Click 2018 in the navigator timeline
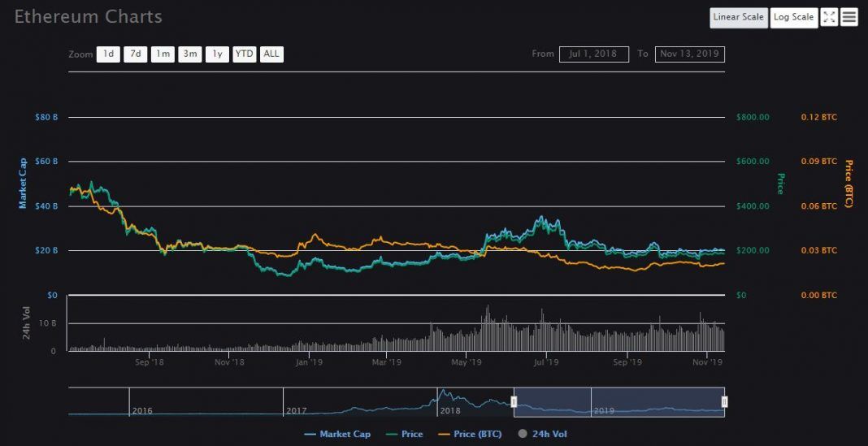 click(450, 411)
